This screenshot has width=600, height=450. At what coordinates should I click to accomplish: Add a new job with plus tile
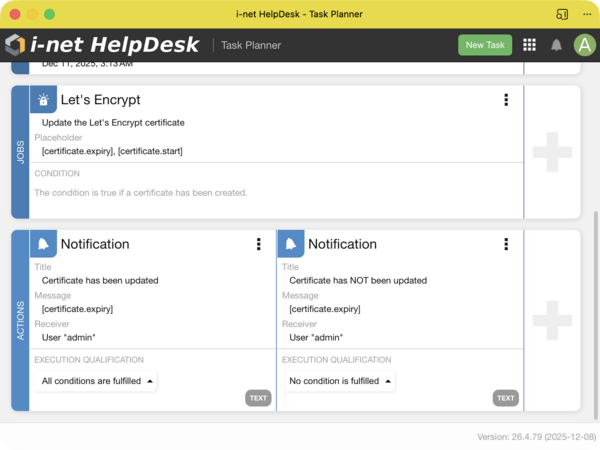(x=552, y=152)
